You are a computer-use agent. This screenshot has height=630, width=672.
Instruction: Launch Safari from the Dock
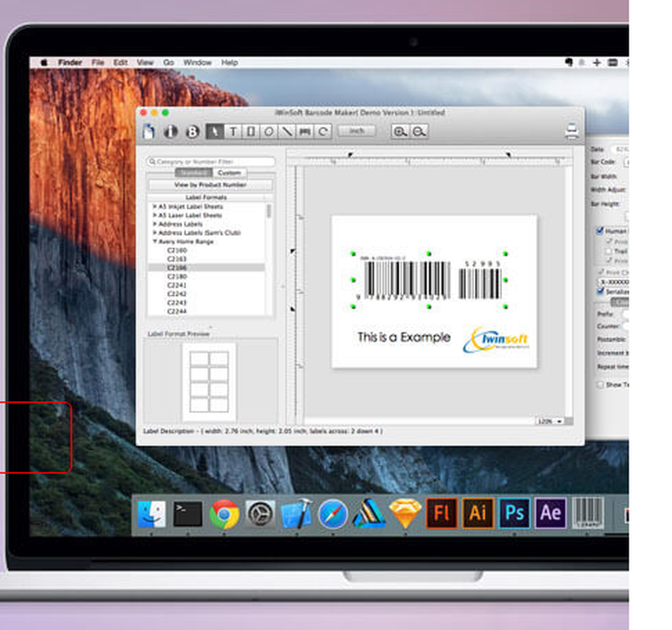pyautogui.click(x=333, y=514)
